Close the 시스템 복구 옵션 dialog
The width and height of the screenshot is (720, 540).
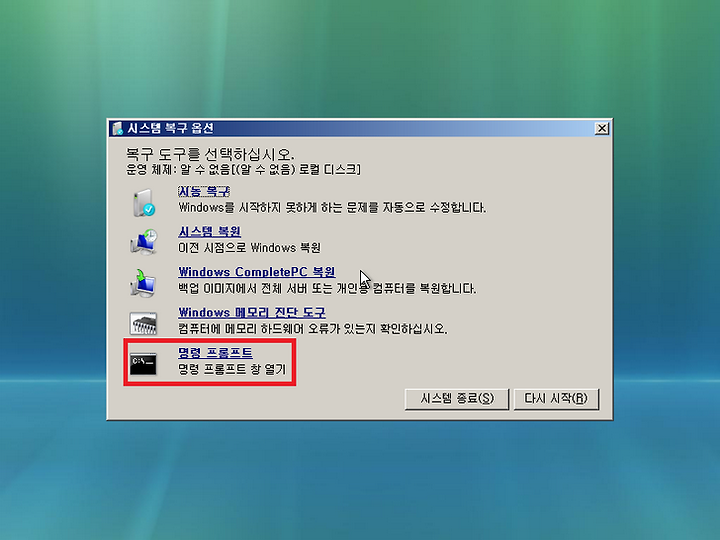(602, 129)
